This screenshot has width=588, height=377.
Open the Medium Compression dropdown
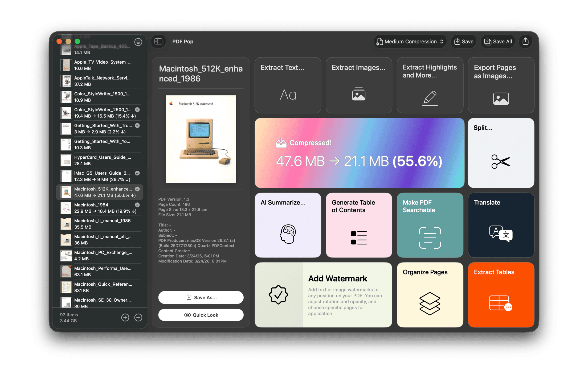(410, 42)
